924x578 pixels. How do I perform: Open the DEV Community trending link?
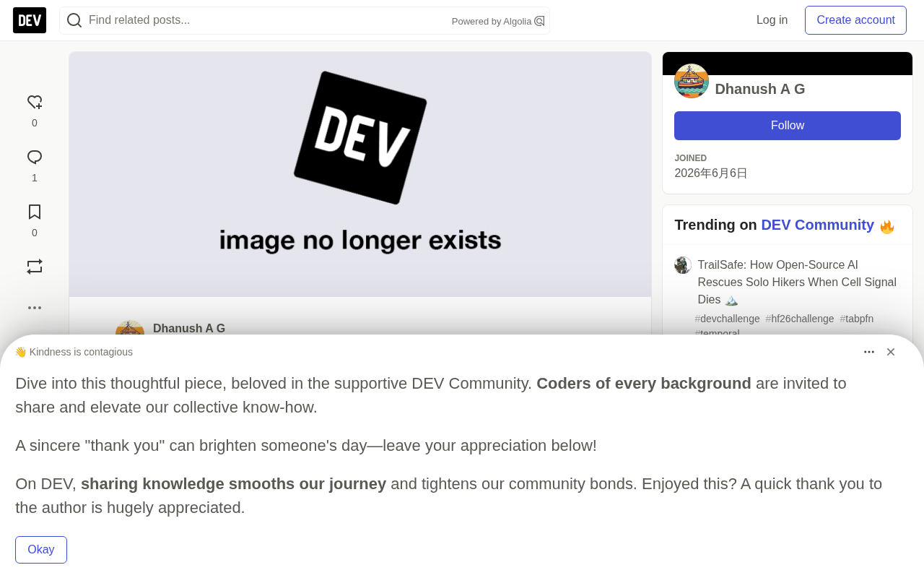pyautogui.click(x=817, y=225)
